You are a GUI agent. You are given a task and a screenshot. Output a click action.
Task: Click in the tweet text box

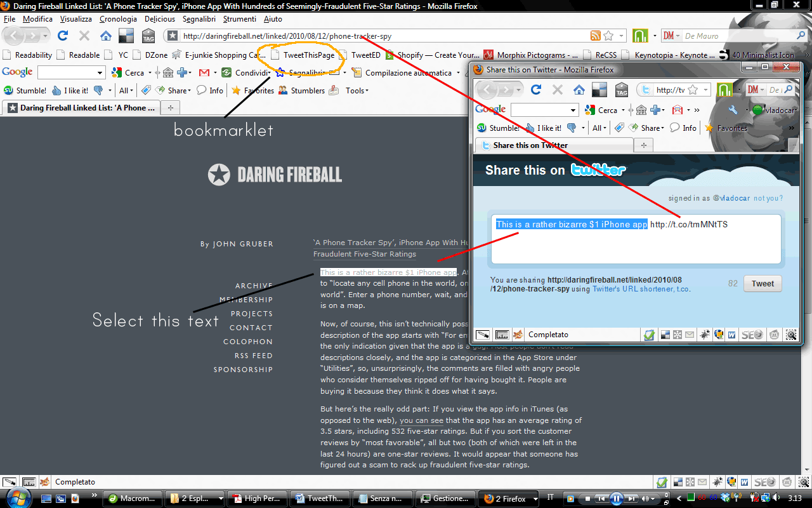636,239
